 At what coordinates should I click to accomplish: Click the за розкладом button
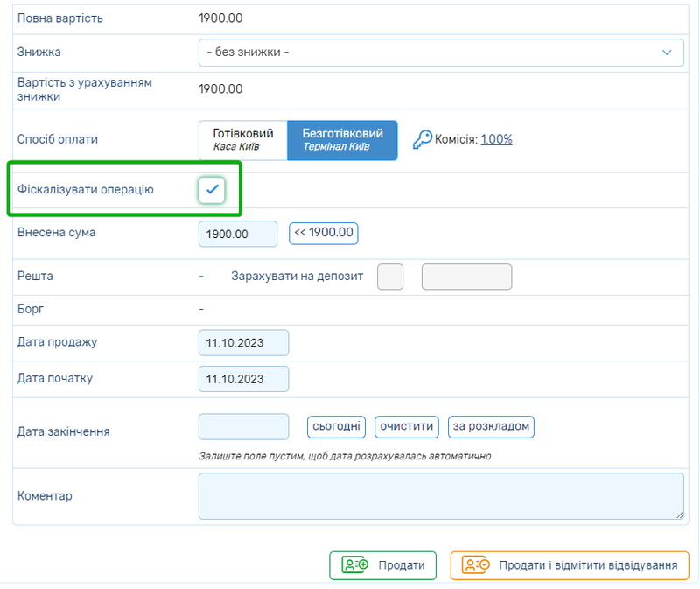(x=491, y=426)
